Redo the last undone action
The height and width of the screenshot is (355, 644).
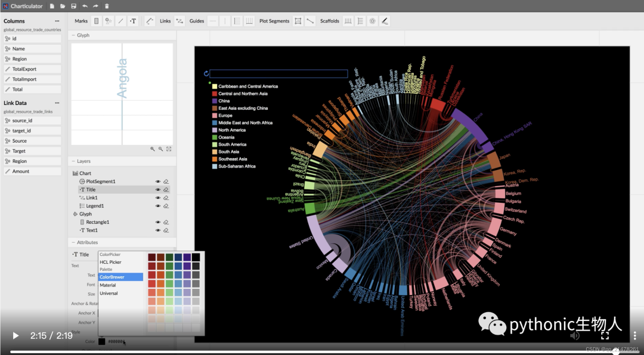[x=95, y=6]
